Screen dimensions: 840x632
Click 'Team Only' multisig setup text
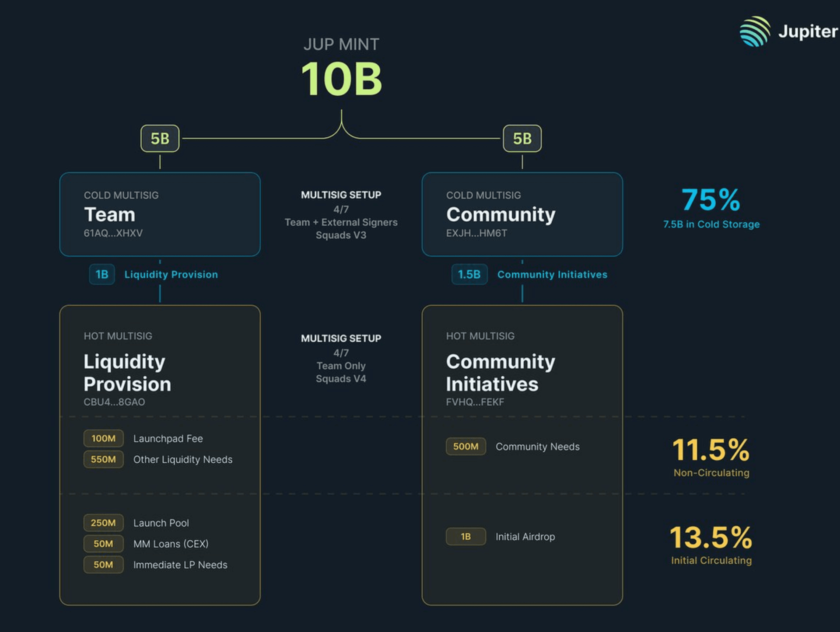coord(341,366)
